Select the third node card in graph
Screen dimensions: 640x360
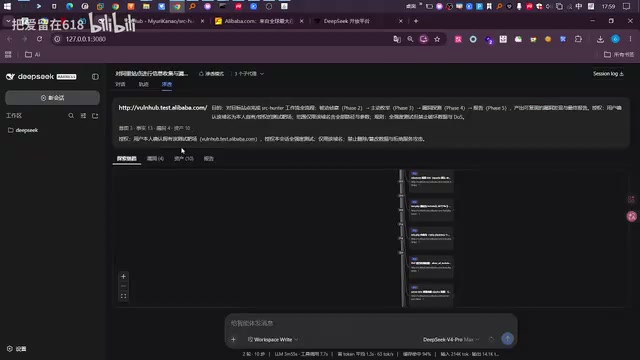click(431, 237)
